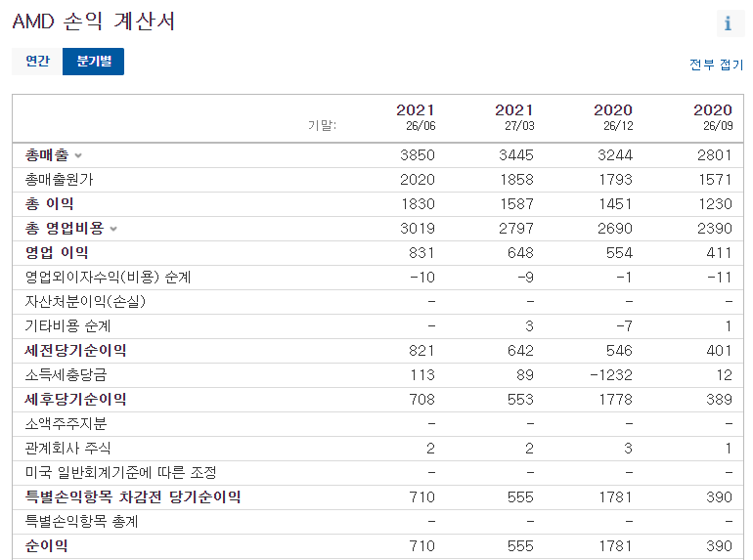
Task: Click the 영업 이익 value 648
Action: point(520,253)
